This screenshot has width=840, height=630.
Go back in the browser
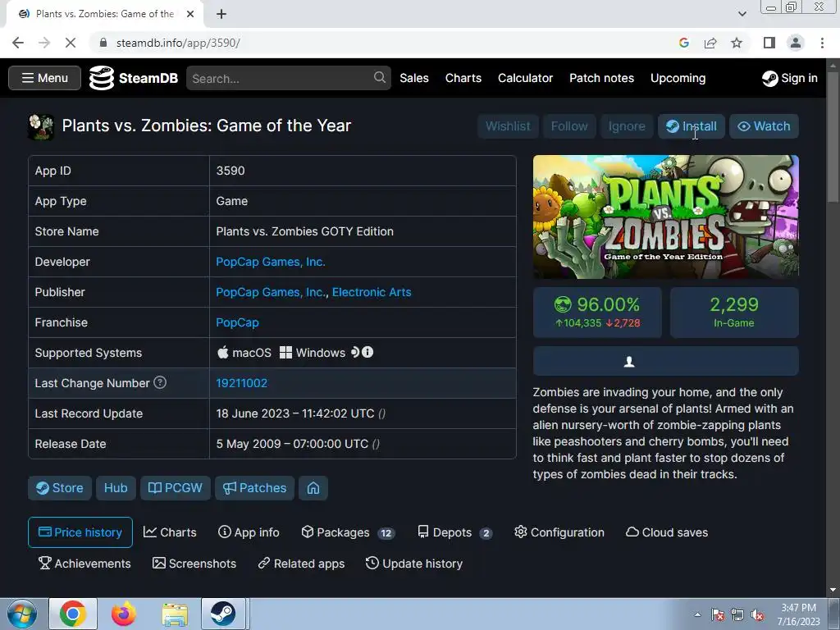[x=18, y=43]
